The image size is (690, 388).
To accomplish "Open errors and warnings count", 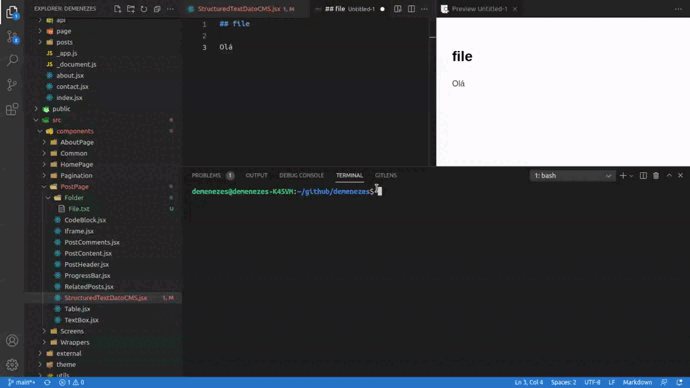I will (71, 382).
